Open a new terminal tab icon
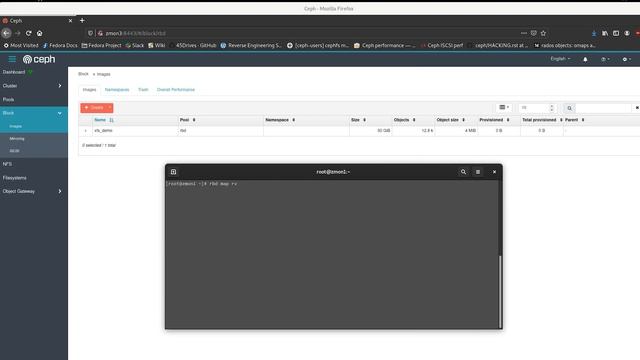 tap(173, 172)
